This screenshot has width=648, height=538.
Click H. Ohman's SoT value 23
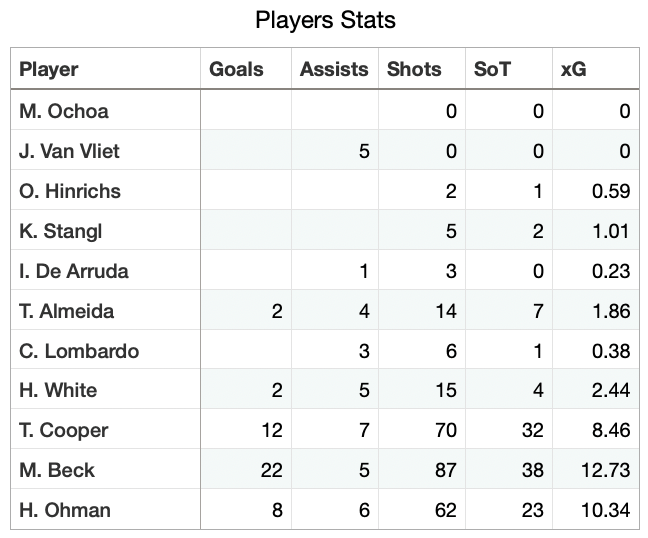(533, 510)
